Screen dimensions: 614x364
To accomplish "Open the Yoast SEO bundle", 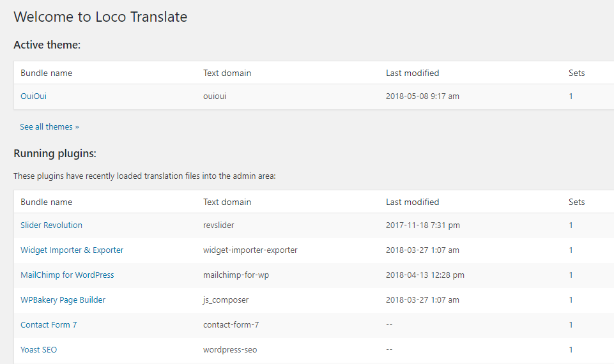I will [x=38, y=350].
